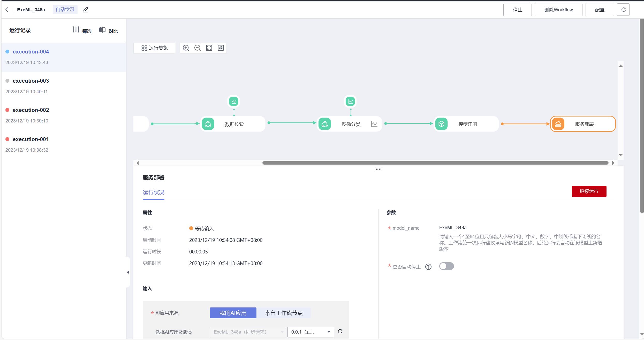The image size is (644, 340).
Task: Switch to the 运行状况 tab
Action: [153, 192]
